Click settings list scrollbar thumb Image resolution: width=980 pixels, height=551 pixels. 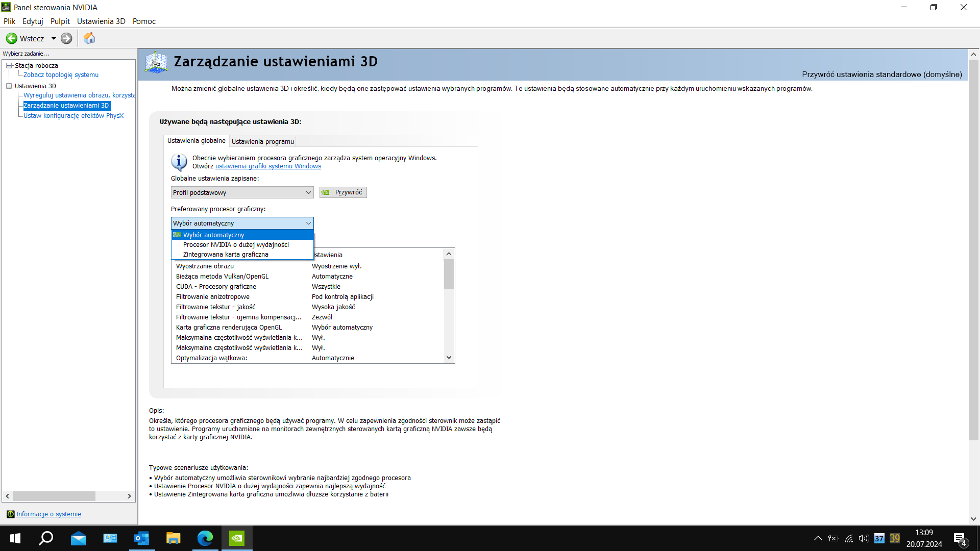click(x=449, y=274)
